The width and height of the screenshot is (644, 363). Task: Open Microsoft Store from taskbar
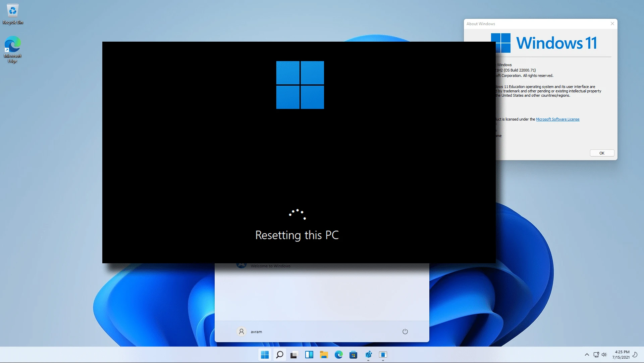353,355
